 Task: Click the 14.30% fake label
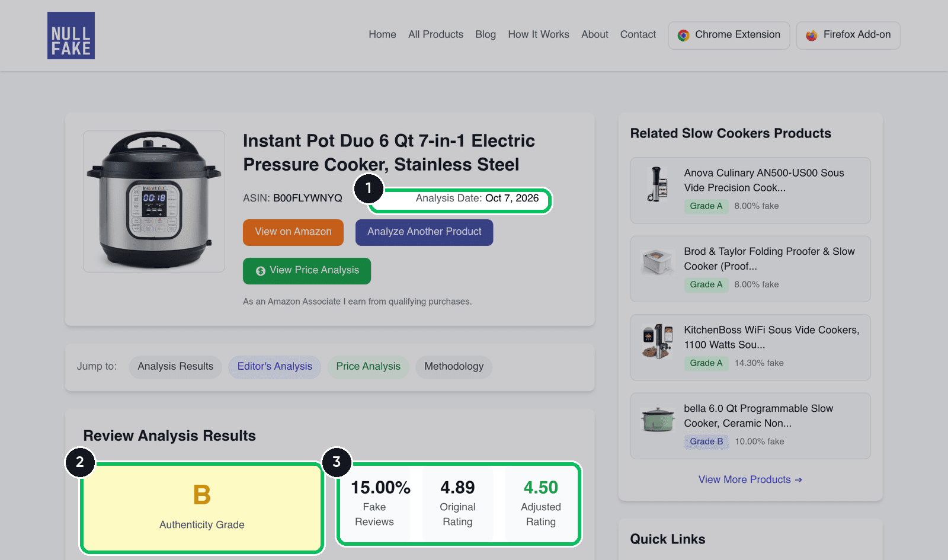pyautogui.click(x=759, y=363)
